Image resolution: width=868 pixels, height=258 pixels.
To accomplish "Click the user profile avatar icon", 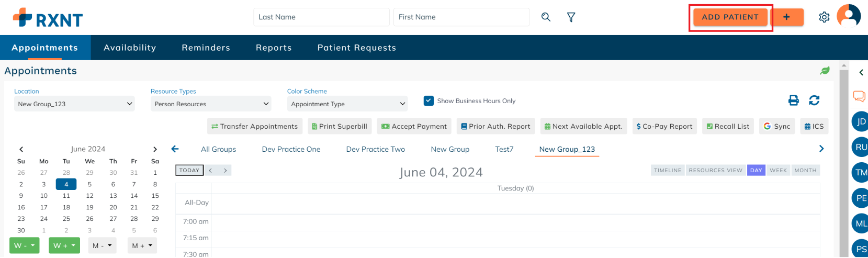I will [849, 16].
